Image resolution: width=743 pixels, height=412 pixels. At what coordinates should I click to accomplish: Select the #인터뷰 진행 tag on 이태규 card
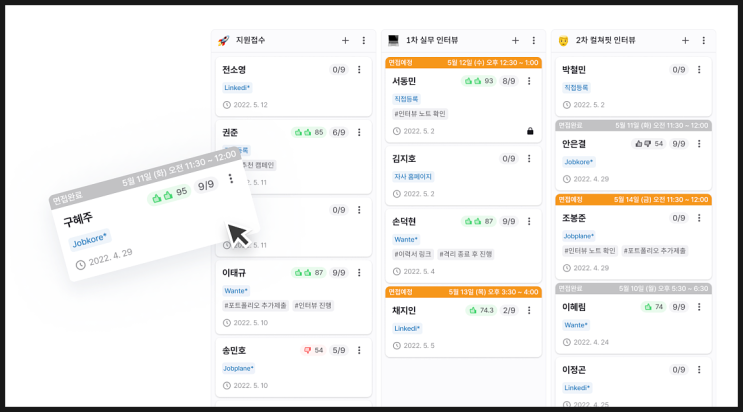[313, 305]
